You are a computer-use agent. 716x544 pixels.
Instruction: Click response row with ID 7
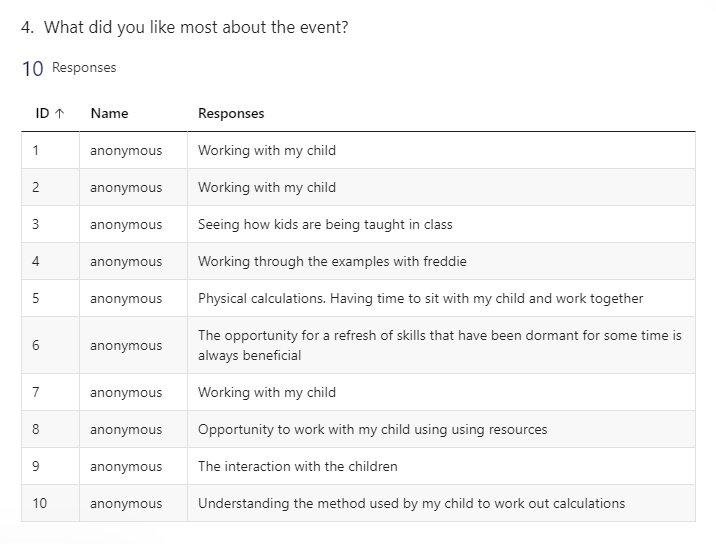pos(358,392)
